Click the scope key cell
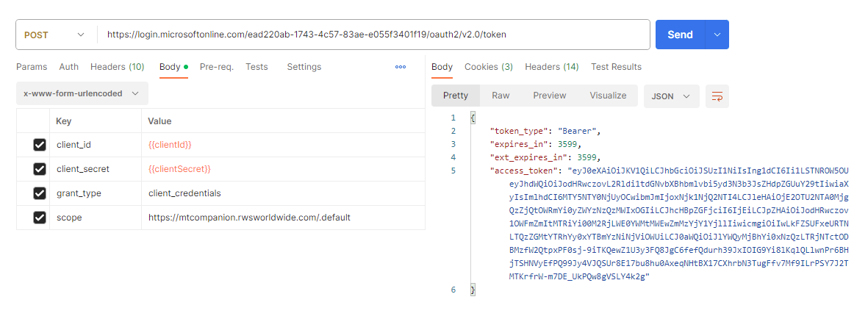The image size is (868, 319). tap(96, 218)
